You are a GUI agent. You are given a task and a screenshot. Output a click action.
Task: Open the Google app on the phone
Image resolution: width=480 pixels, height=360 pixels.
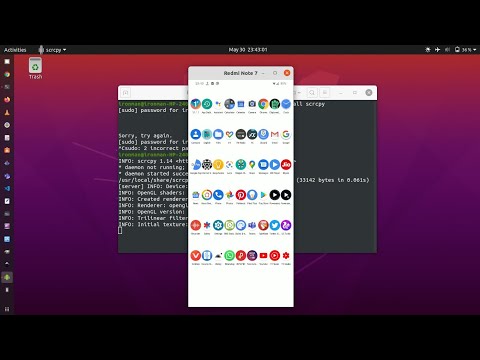coord(286,134)
